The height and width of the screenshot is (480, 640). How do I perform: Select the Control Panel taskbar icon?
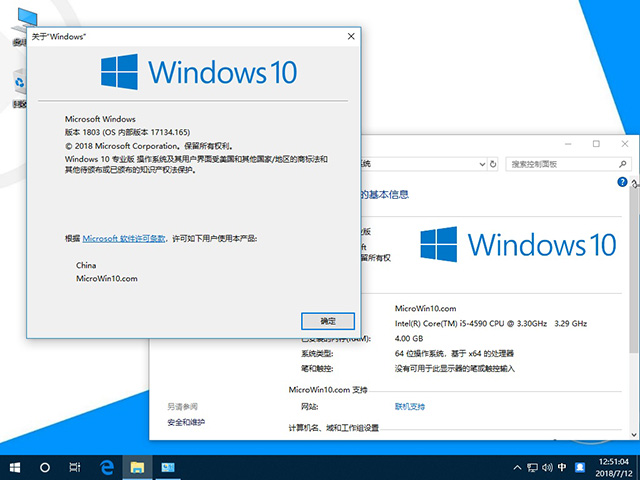(167, 467)
